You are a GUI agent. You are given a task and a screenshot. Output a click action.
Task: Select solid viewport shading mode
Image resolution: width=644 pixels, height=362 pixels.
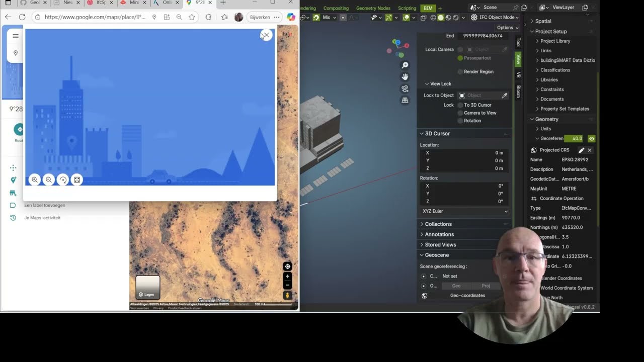coord(441,17)
